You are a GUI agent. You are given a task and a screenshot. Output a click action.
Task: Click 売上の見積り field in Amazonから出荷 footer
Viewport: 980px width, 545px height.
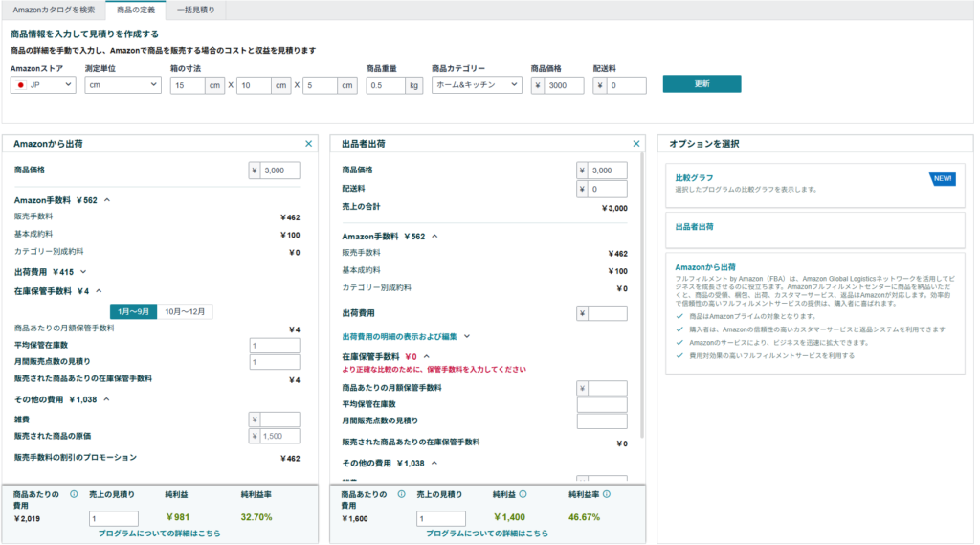tap(114, 519)
